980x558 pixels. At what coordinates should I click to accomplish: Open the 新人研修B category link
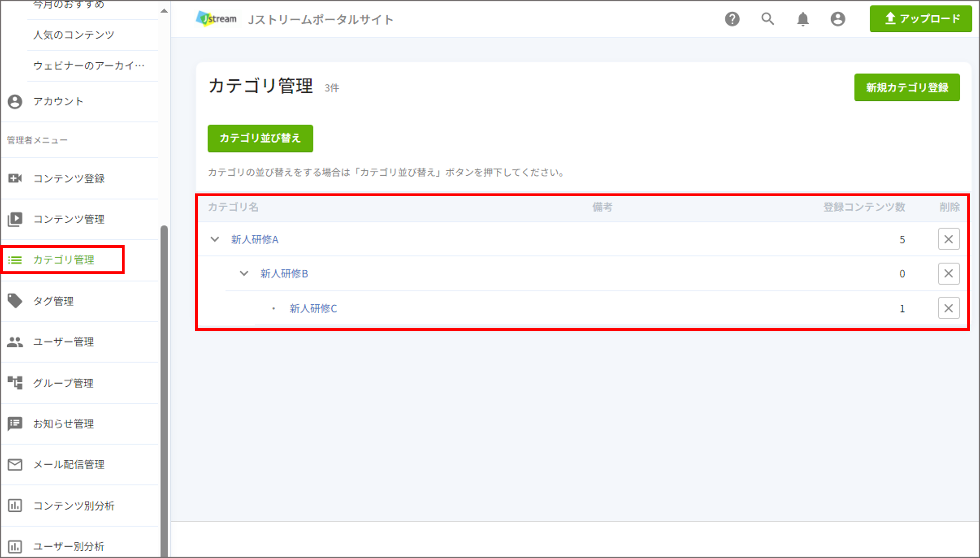click(x=284, y=274)
